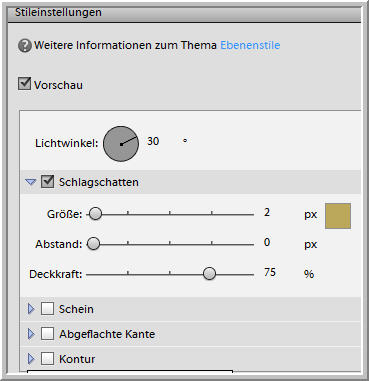This screenshot has height=381, width=369.
Task: Click the Lichtwinkel angle dial
Action: point(121,144)
